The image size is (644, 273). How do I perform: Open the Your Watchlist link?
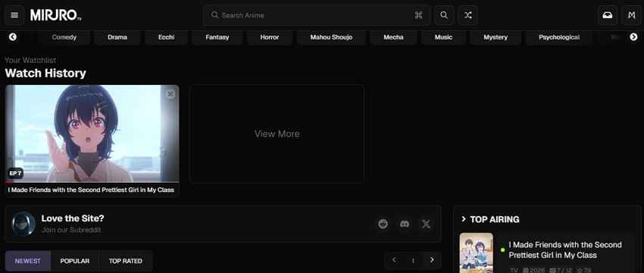tap(30, 60)
